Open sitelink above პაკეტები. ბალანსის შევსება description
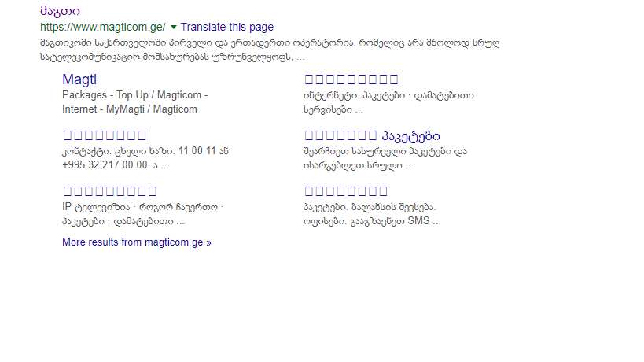 point(346,191)
